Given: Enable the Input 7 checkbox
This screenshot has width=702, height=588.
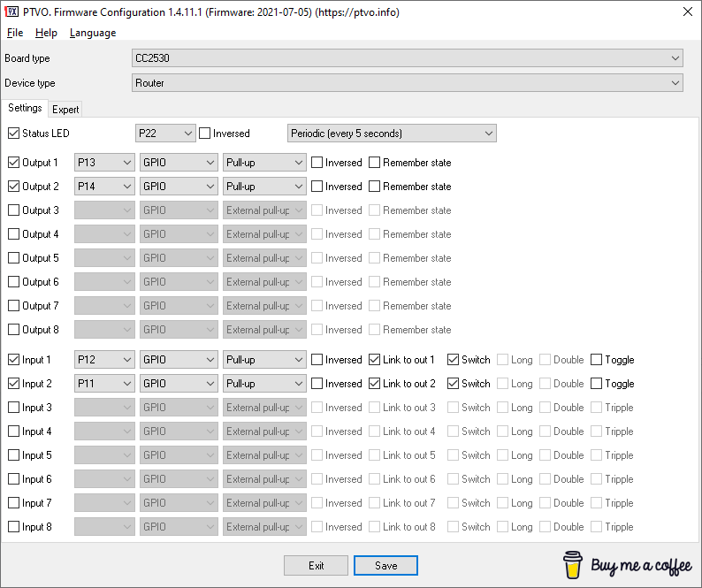Looking at the screenshot, I should point(14,503).
